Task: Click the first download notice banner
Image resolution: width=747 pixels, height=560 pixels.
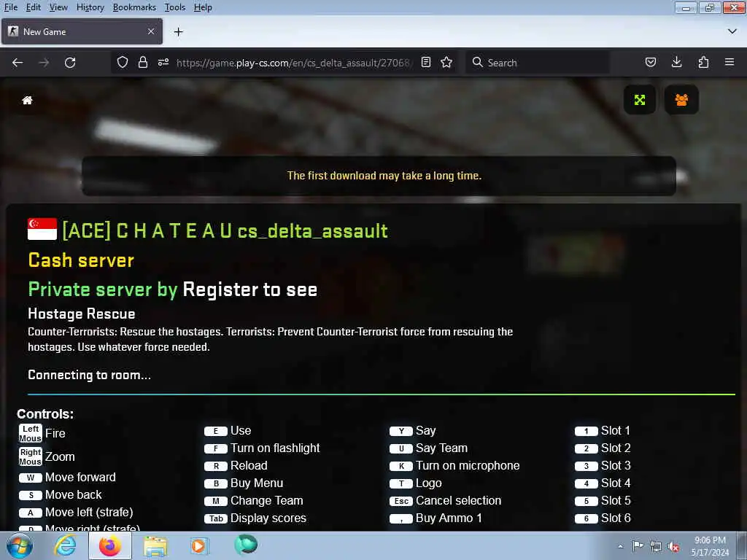Action: [379, 176]
